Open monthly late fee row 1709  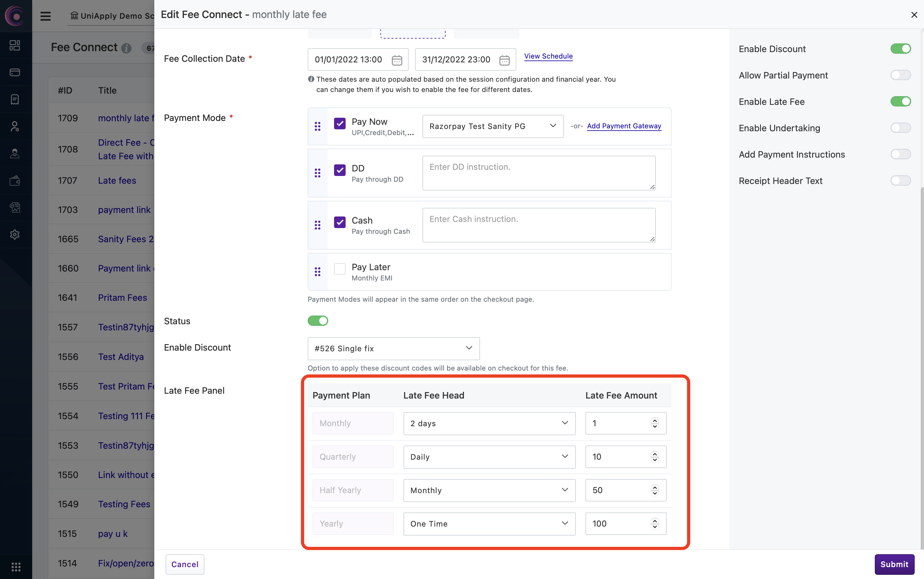click(126, 118)
